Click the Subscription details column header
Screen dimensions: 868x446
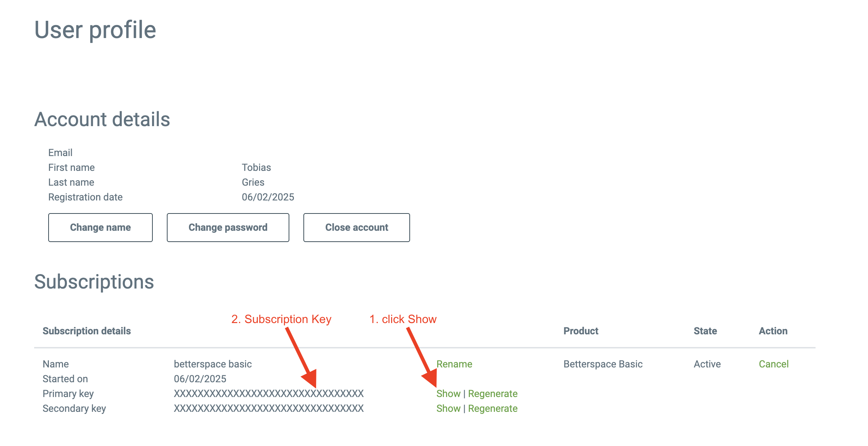click(x=87, y=331)
